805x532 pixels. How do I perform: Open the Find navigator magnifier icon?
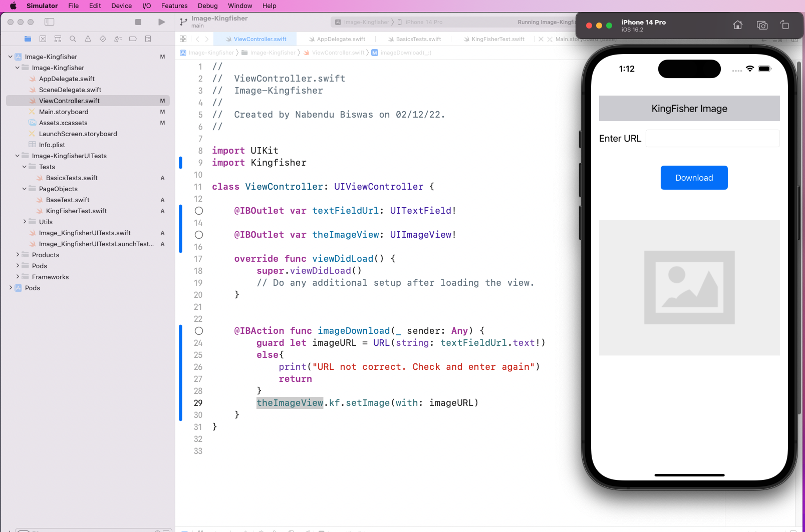(x=73, y=39)
